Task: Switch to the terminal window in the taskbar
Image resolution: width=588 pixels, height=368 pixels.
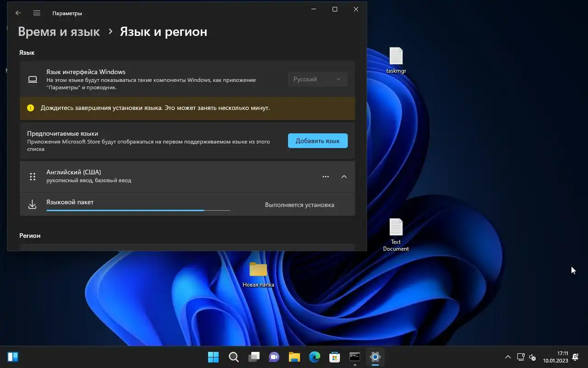Action: [355, 357]
